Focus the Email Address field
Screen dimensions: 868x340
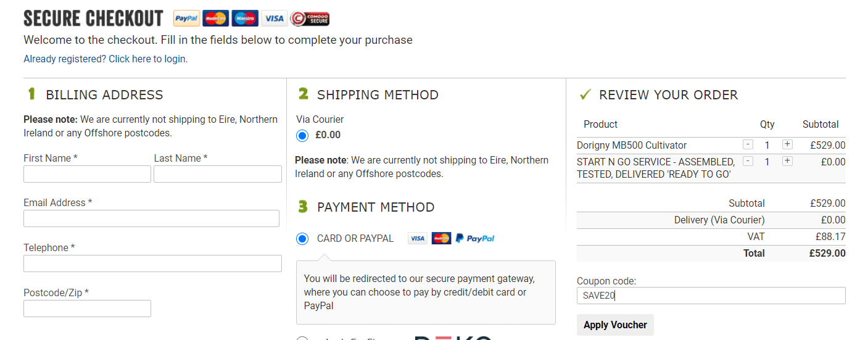[x=151, y=218]
